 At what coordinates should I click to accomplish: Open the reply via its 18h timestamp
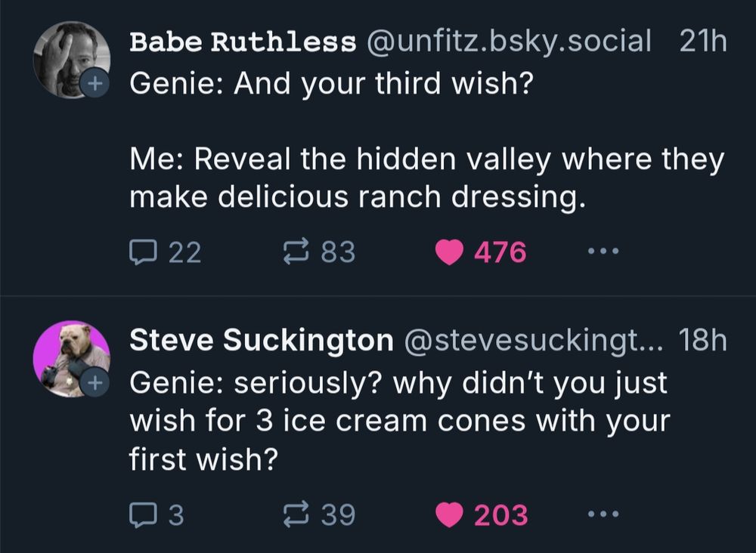702,341
